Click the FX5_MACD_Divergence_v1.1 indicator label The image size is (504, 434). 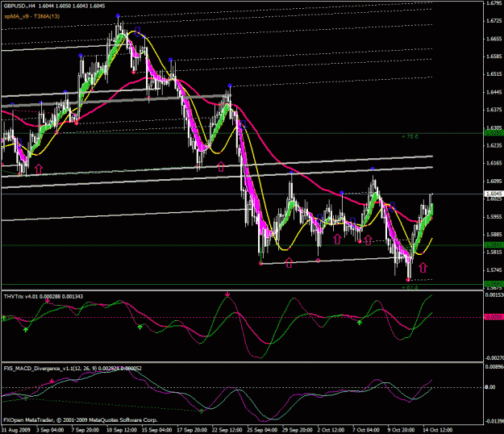click(73, 369)
